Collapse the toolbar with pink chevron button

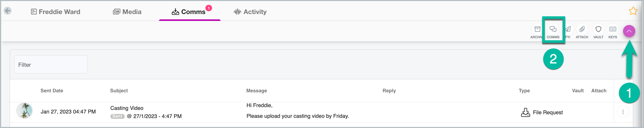pos(629,31)
